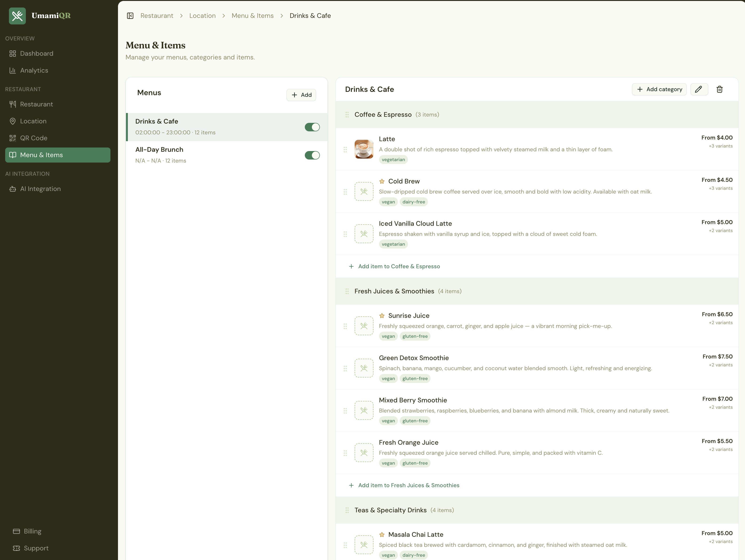The width and height of the screenshot is (745, 560).
Task: Click Latte price From $4.00
Action: click(717, 138)
